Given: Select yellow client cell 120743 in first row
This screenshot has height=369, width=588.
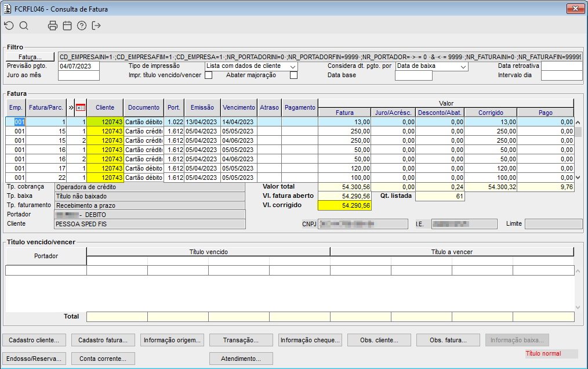Looking at the screenshot, I should 105,122.
